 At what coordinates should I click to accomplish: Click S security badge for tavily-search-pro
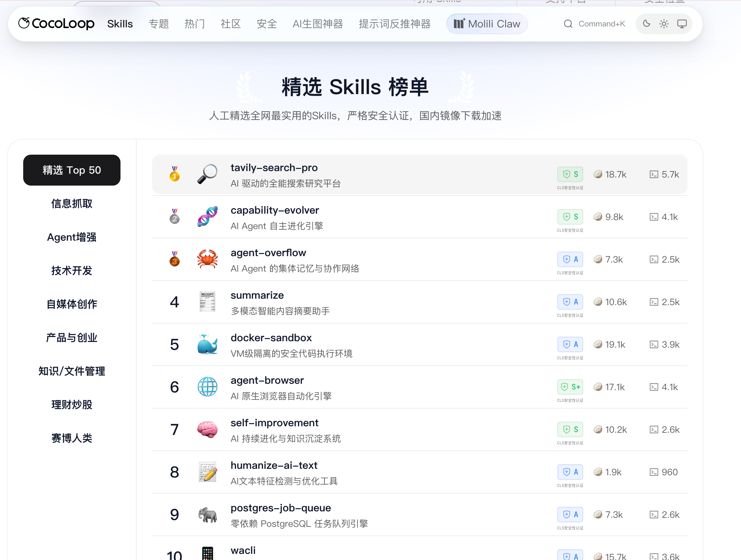point(570,174)
